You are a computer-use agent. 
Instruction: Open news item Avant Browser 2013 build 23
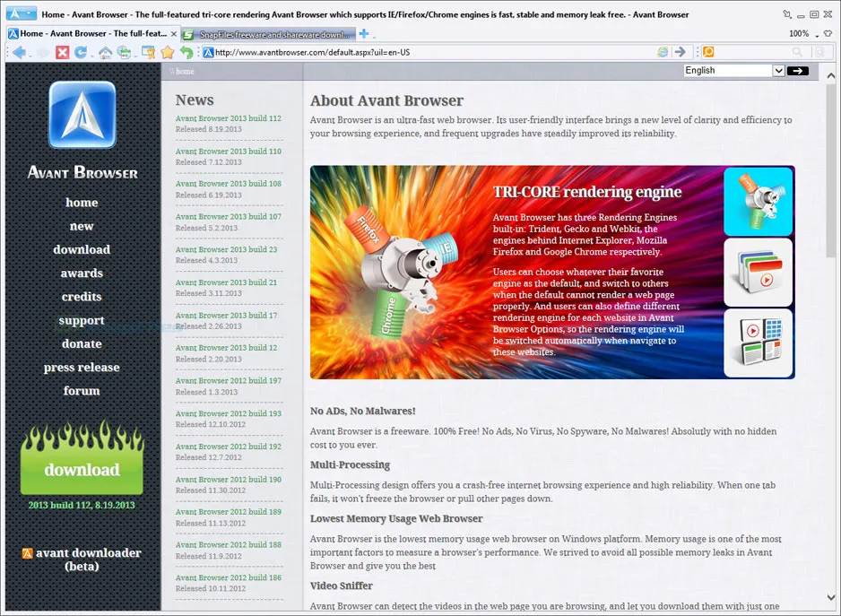226,249
